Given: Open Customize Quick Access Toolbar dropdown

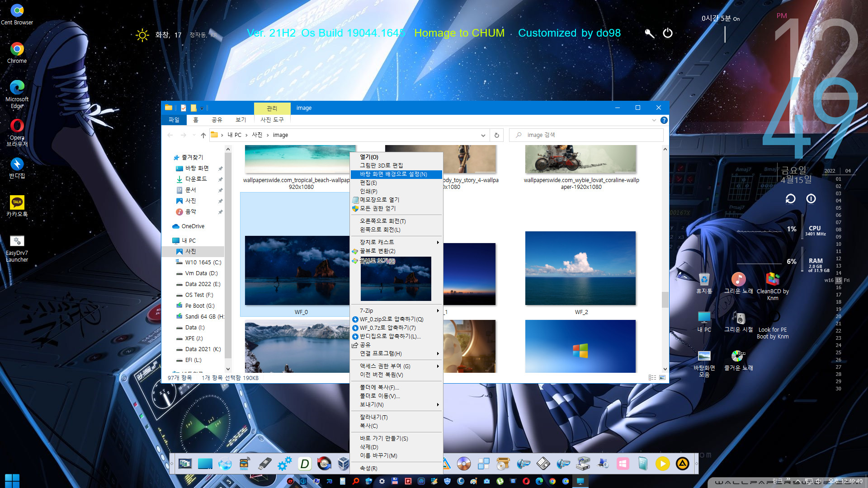Looking at the screenshot, I should [202, 108].
